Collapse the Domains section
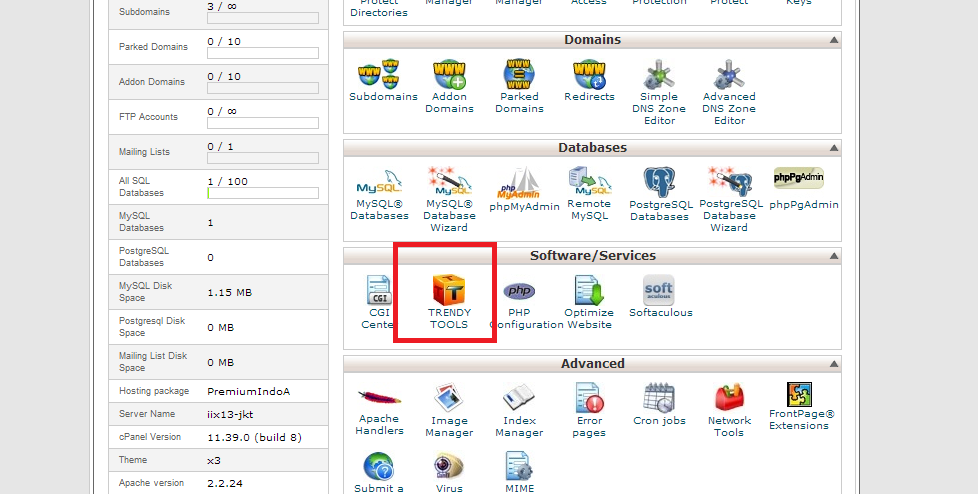978x494 pixels. (833, 40)
